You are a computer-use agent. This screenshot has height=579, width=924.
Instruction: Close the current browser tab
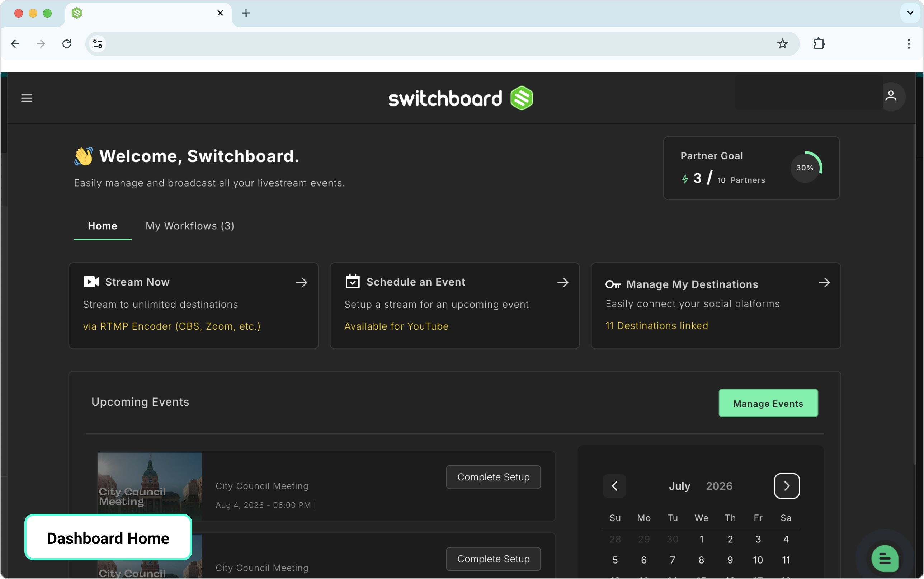tap(220, 13)
